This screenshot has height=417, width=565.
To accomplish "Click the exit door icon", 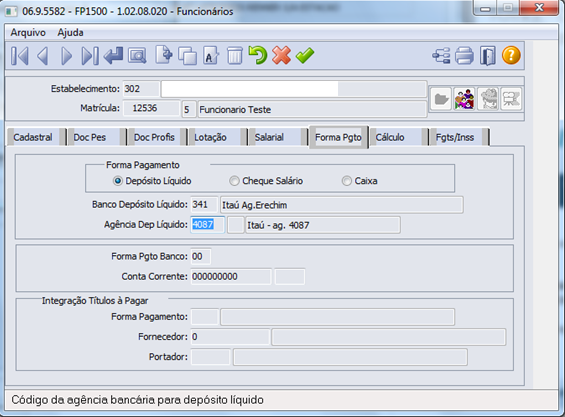I will tap(488, 56).
